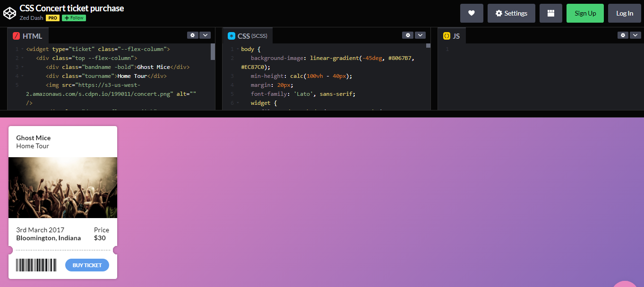644x287 pixels.
Task: Follow Zed Dash with Follow button
Action: pyautogui.click(x=74, y=18)
